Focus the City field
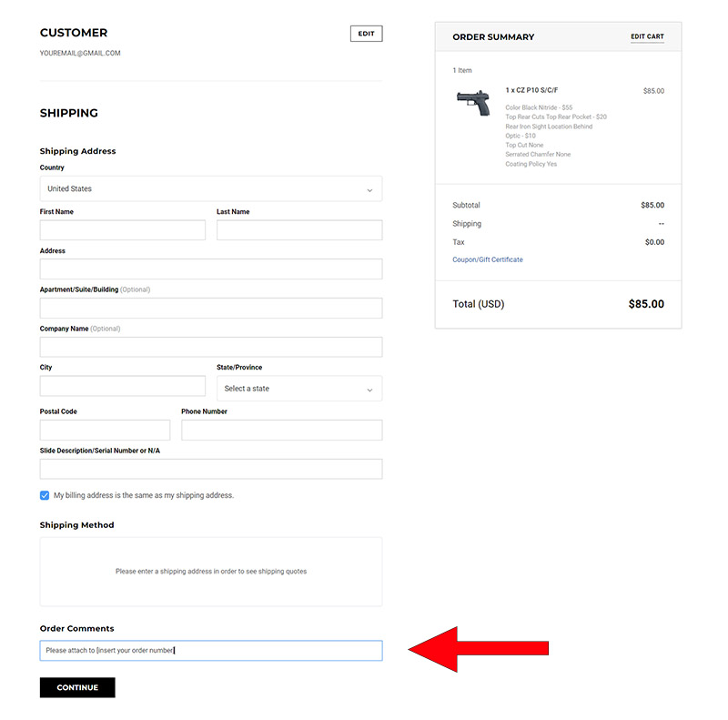 (122, 386)
